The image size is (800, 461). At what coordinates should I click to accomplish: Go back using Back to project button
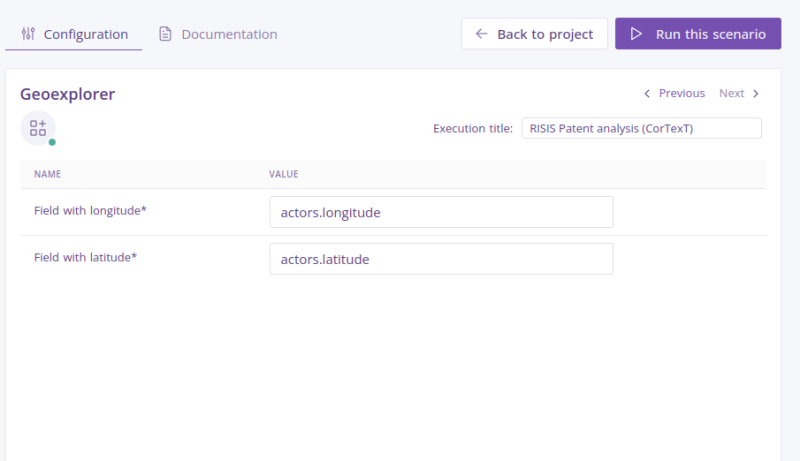[x=534, y=34]
